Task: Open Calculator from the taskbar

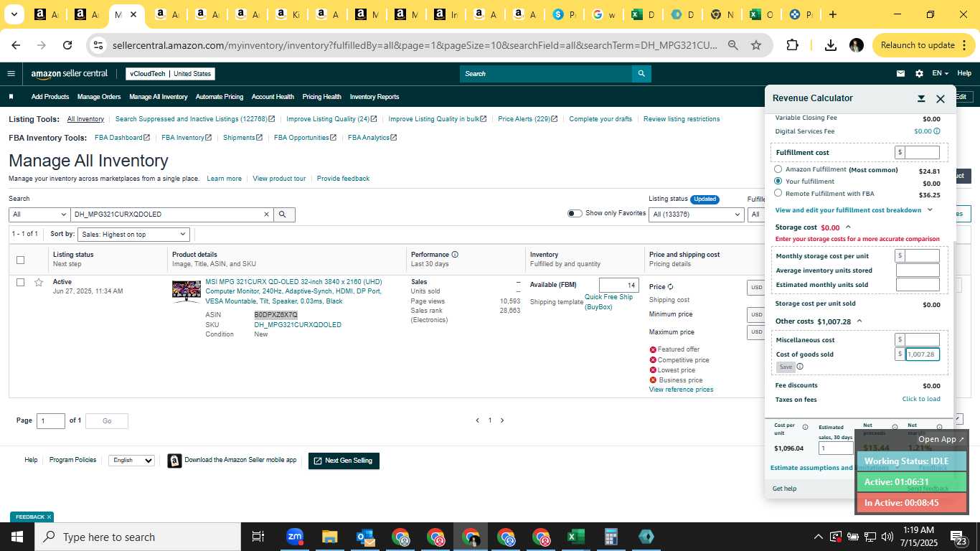Action: pos(611,537)
